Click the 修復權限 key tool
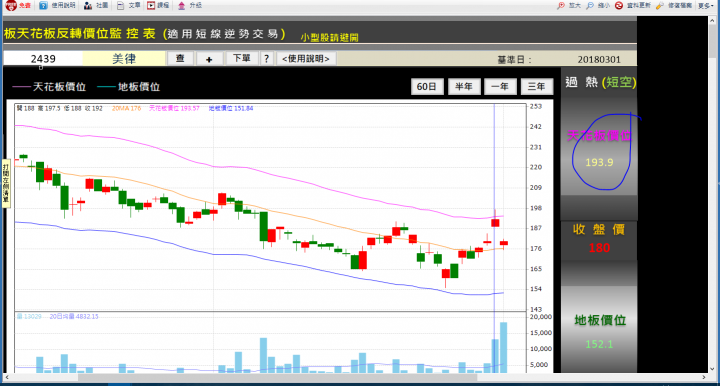This screenshot has height=386, width=720. coord(674,6)
